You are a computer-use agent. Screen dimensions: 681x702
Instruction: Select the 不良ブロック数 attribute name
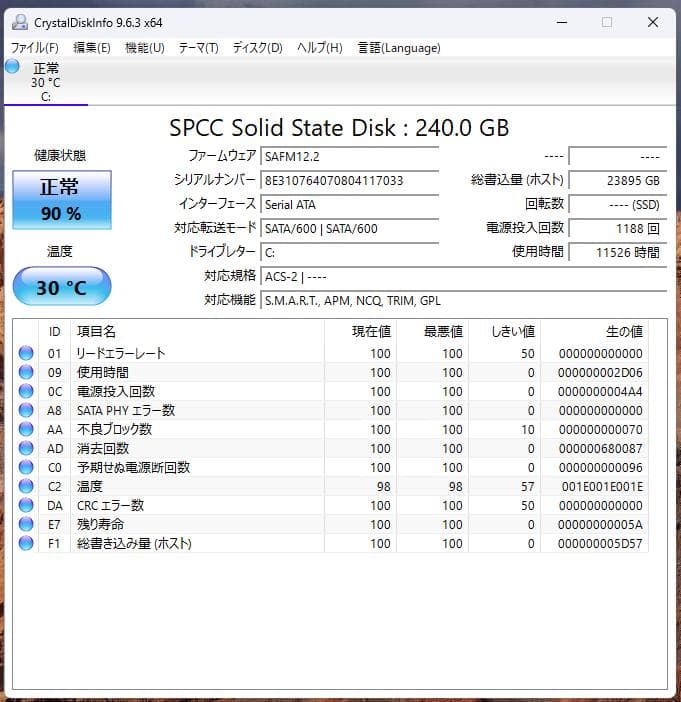coord(115,429)
